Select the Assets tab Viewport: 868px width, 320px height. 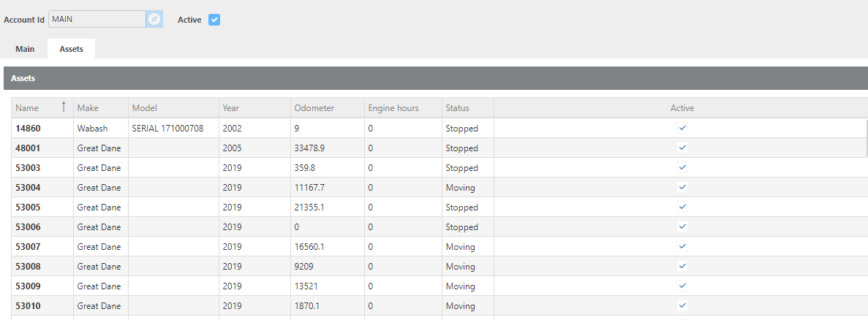coord(71,49)
